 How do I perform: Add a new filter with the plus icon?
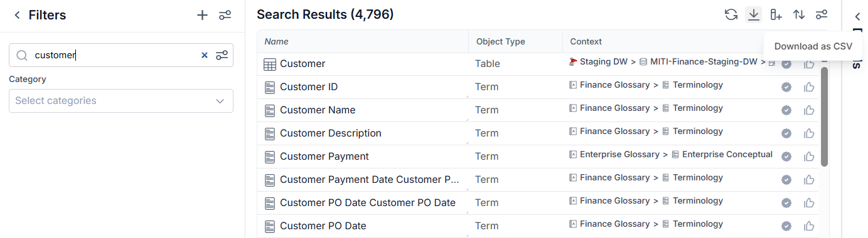(x=202, y=15)
